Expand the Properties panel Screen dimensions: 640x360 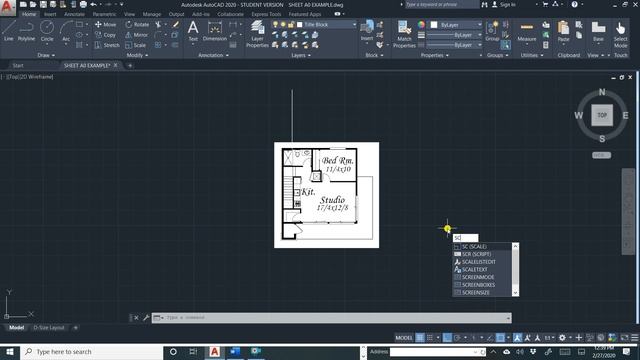(435, 55)
